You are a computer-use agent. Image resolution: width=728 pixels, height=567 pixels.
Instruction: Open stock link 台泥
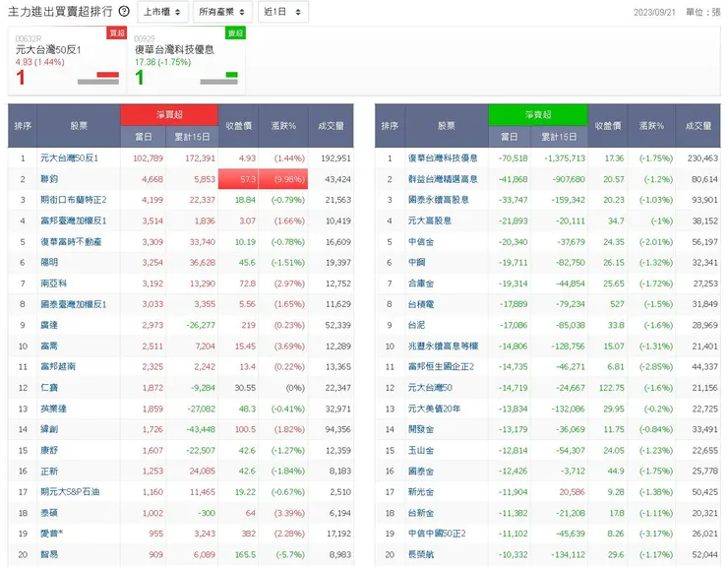[416, 325]
